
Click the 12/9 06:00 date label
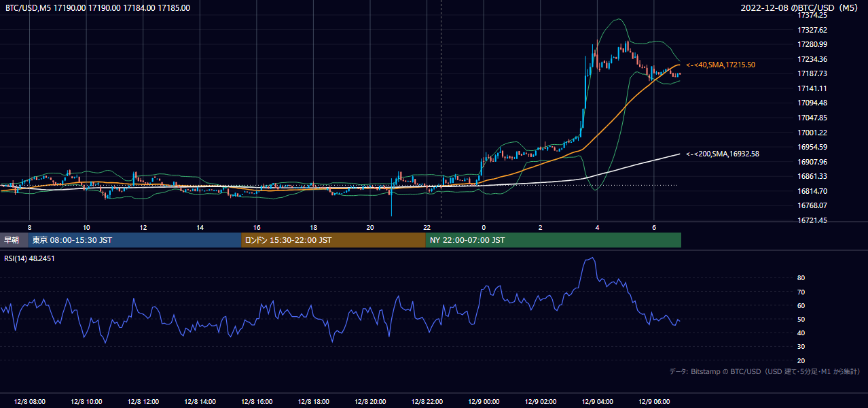(x=653, y=402)
